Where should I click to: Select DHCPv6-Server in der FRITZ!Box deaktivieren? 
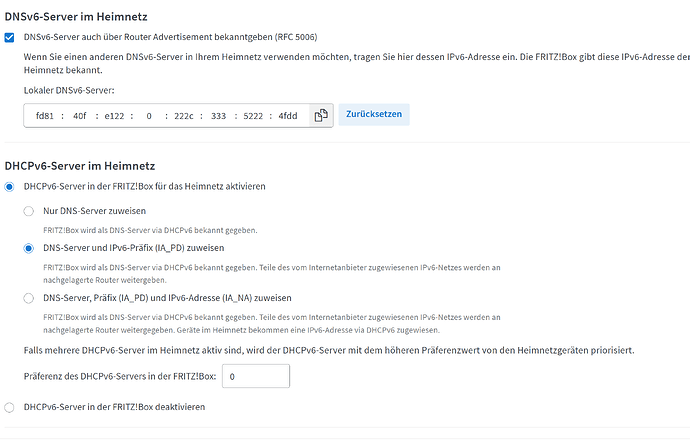[9, 407]
